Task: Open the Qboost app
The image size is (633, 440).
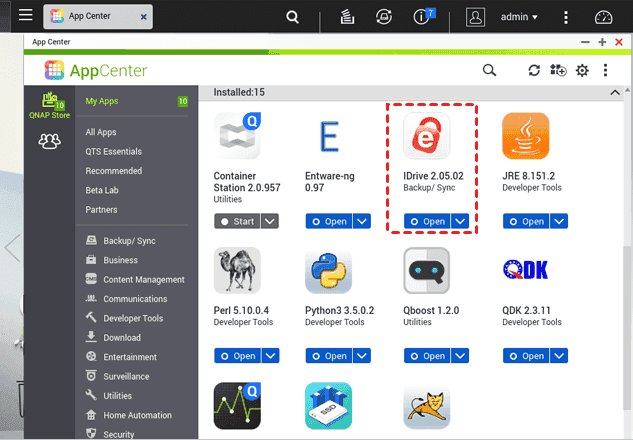Action: [x=427, y=356]
